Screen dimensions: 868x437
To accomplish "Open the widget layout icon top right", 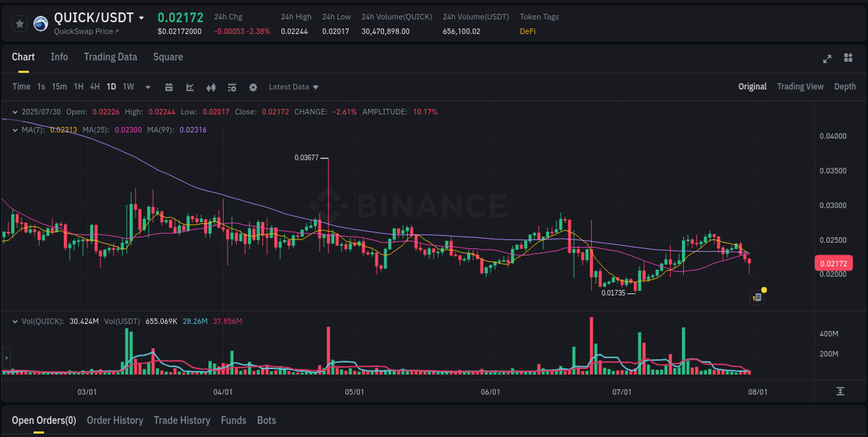I will (x=848, y=59).
